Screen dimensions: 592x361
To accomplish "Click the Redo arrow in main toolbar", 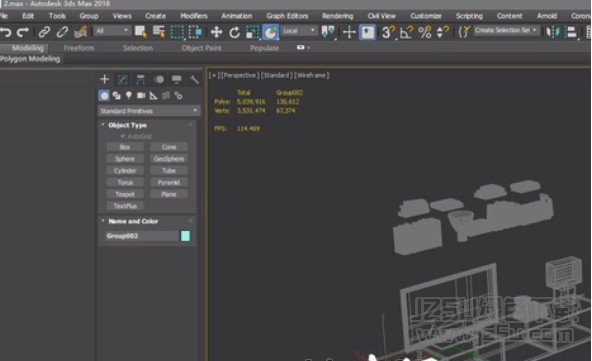I will 23,32.
